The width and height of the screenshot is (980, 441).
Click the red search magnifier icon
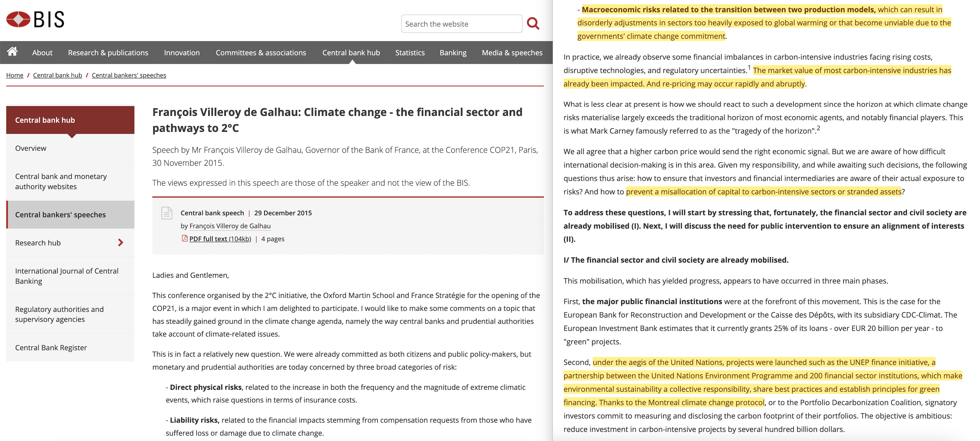[533, 24]
